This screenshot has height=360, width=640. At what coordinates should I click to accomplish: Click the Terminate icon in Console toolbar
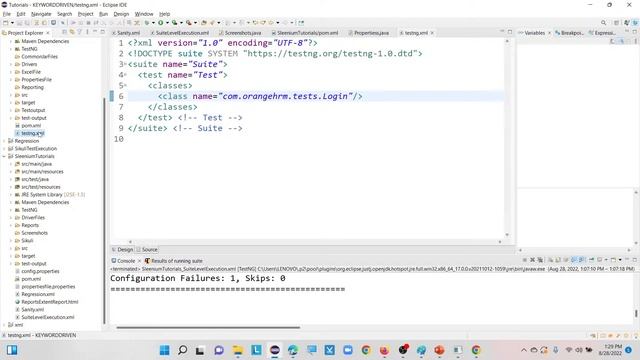525,260
